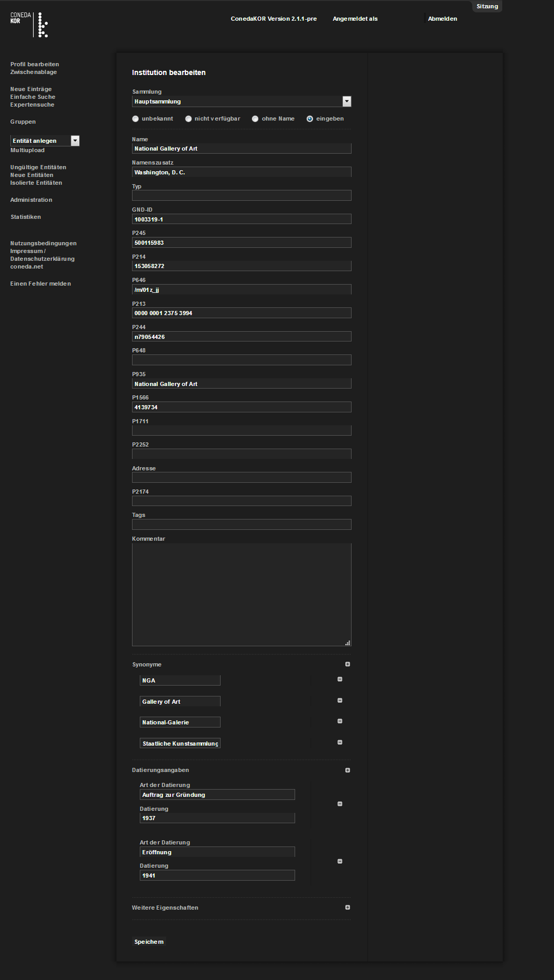Click the Datierung field with 1937
Image resolution: width=554 pixels, height=980 pixels.
[x=217, y=819]
